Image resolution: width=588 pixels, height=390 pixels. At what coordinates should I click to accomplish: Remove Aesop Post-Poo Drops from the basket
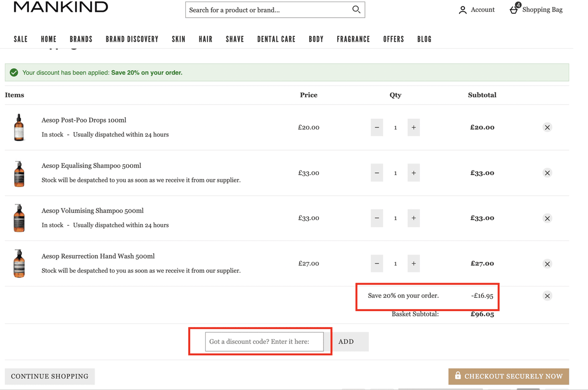click(x=547, y=128)
